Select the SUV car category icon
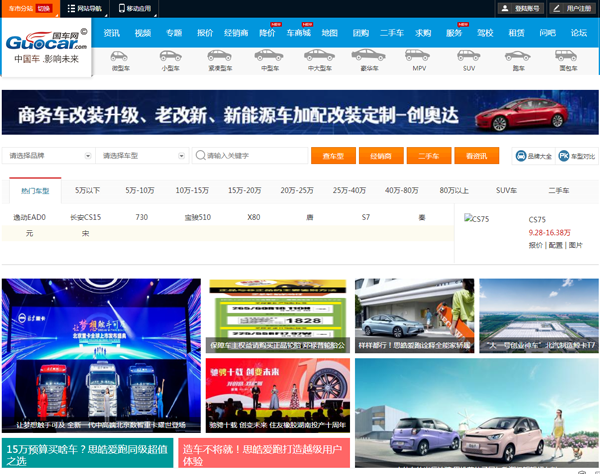The width and height of the screenshot is (600, 474). click(x=468, y=56)
